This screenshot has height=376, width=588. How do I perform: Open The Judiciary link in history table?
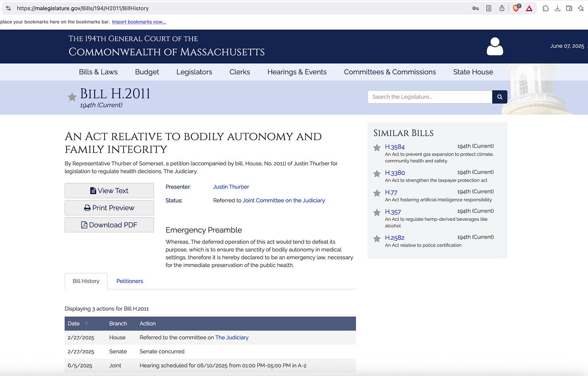(x=232, y=338)
